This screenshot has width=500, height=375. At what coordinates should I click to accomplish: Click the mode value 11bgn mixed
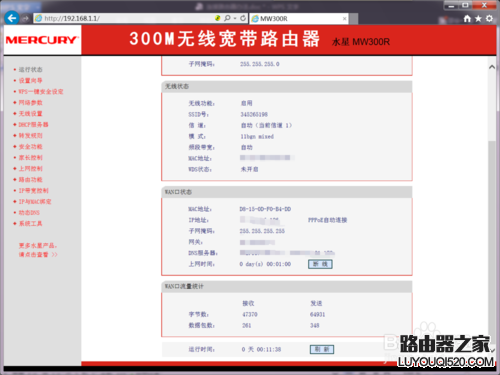point(257,136)
